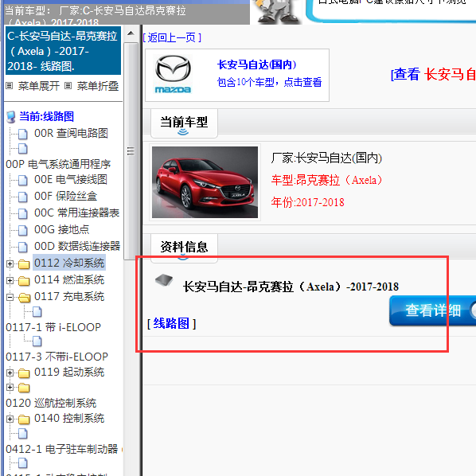Screen dimensions: 476x476
Task: Click the page icon above 0117-1 带 i-ELOOP
Action: click(37, 311)
